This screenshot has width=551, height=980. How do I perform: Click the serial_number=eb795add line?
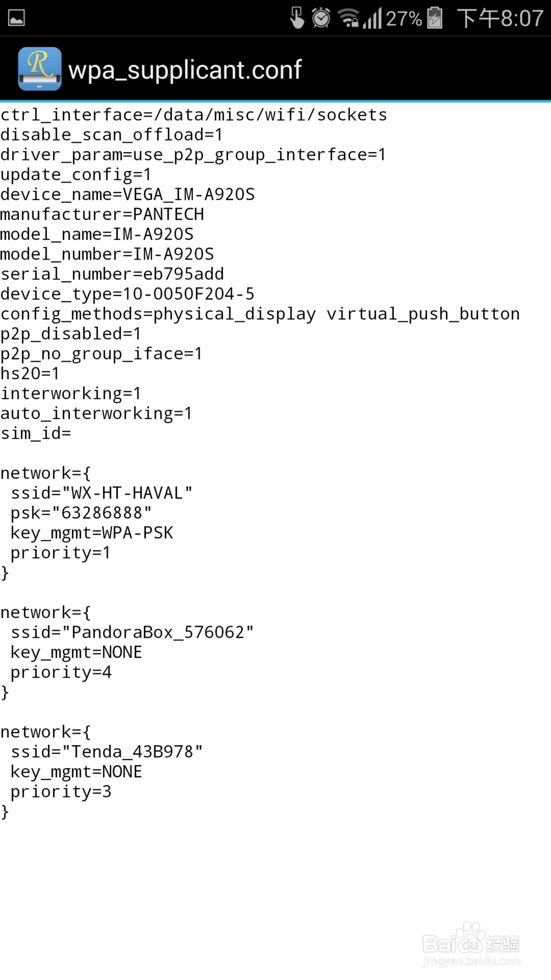click(x=112, y=274)
